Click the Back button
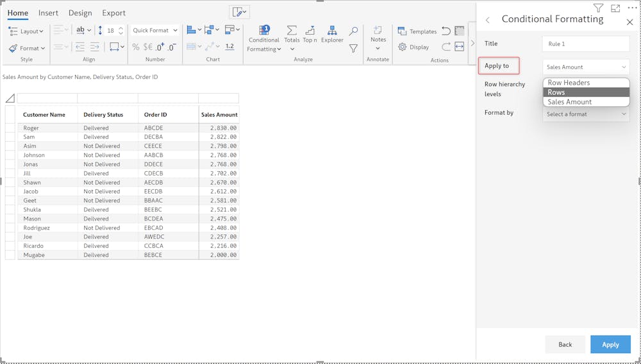This screenshot has height=364, width=641. (x=565, y=345)
